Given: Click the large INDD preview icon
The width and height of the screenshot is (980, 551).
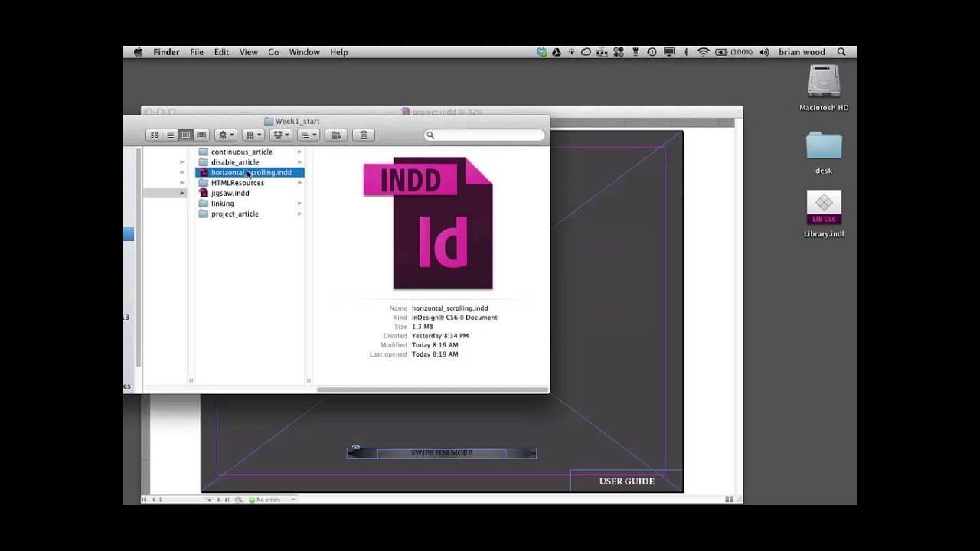Looking at the screenshot, I should 428,223.
